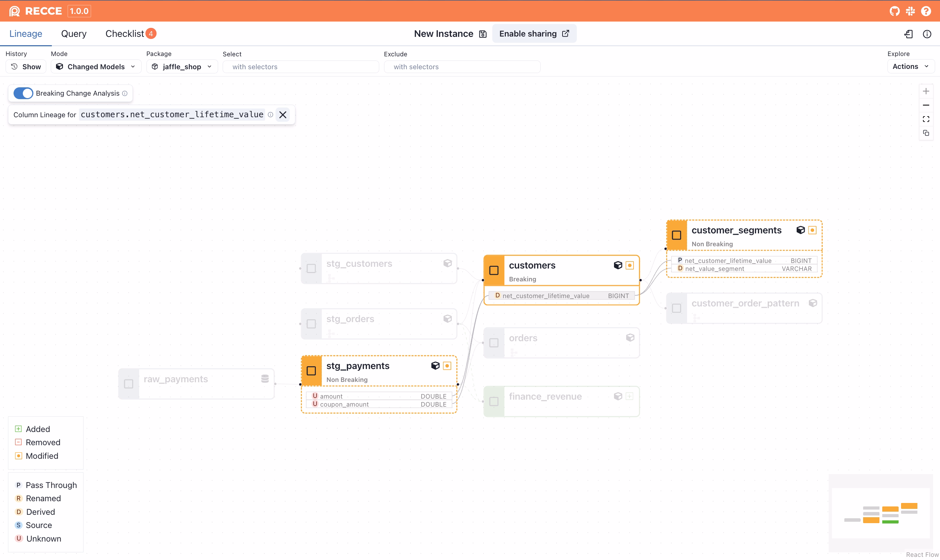Check the customers node checkbox
The height and width of the screenshot is (560, 940).
pyautogui.click(x=494, y=271)
